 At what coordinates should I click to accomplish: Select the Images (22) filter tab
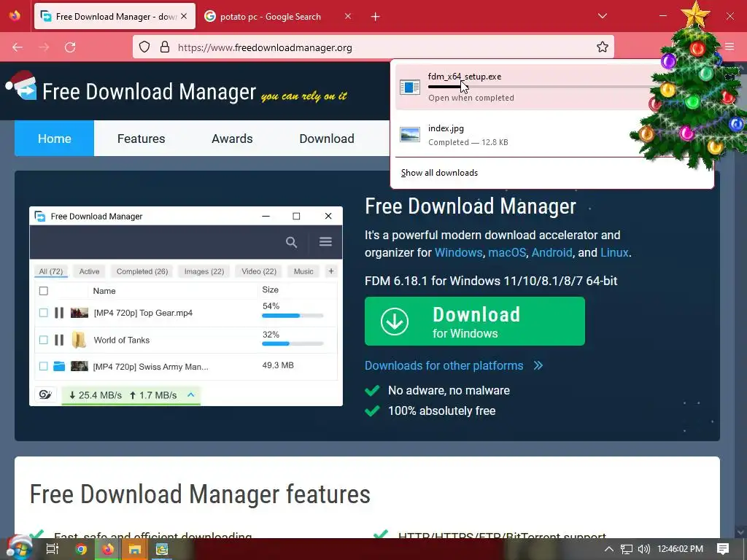pos(204,271)
